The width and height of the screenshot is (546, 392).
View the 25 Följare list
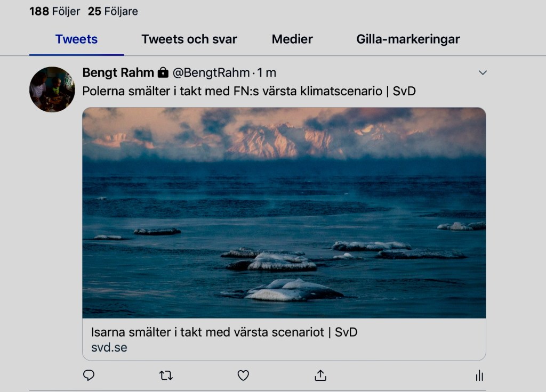click(x=113, y=11)
